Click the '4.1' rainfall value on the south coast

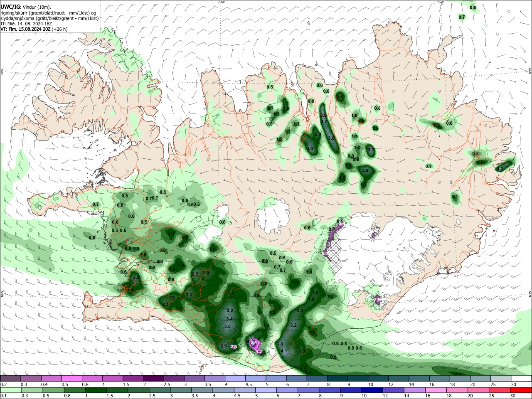click(284, 351)
